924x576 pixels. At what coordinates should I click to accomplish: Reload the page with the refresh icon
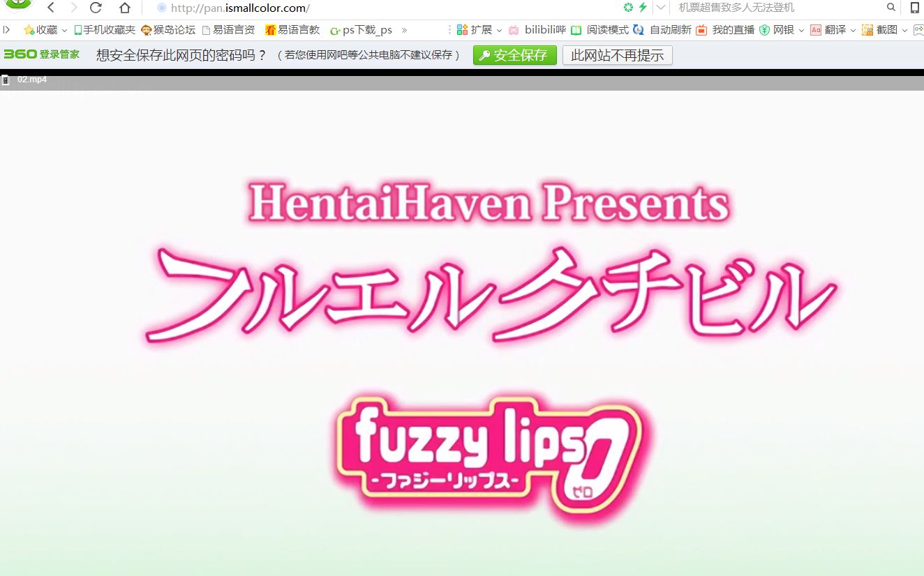(x=96, y=8)
